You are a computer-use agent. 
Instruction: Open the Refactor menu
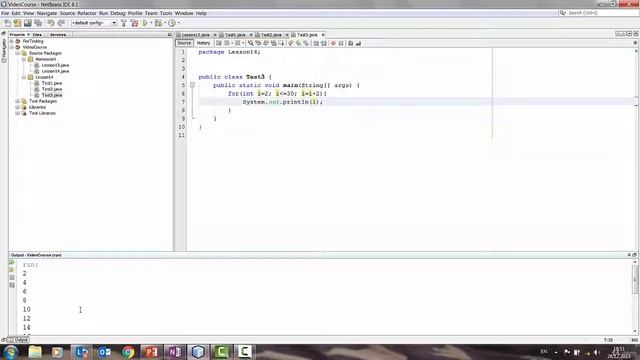coord(87,13)
